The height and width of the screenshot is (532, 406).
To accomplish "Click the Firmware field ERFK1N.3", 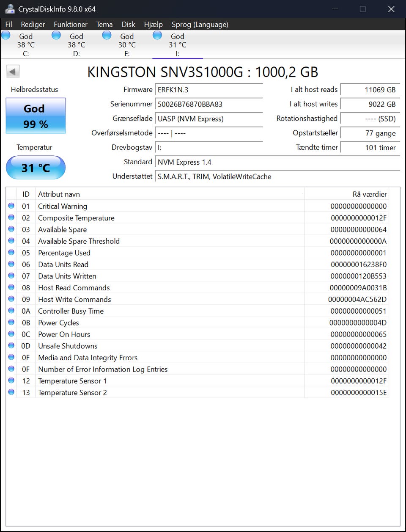I will pos(209,90).
